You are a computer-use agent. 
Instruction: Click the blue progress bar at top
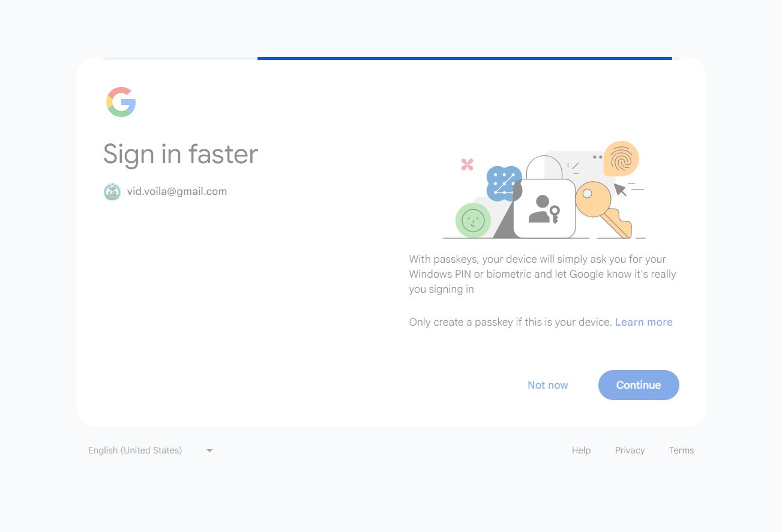(464, 58)
